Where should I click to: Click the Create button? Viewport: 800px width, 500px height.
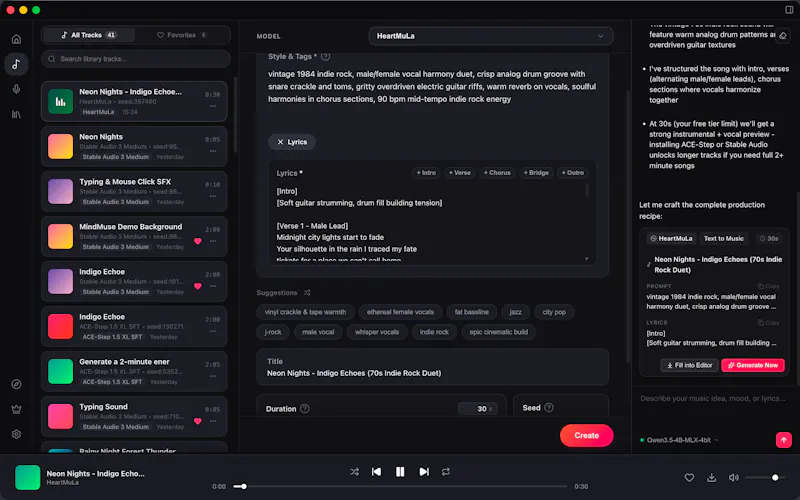[x=586, y=435]
